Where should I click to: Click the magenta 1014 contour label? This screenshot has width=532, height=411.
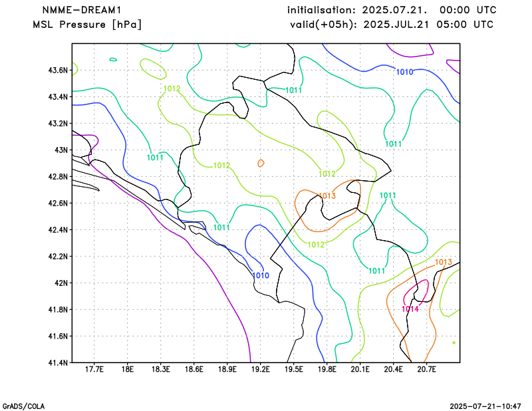[x=410, y=309]
